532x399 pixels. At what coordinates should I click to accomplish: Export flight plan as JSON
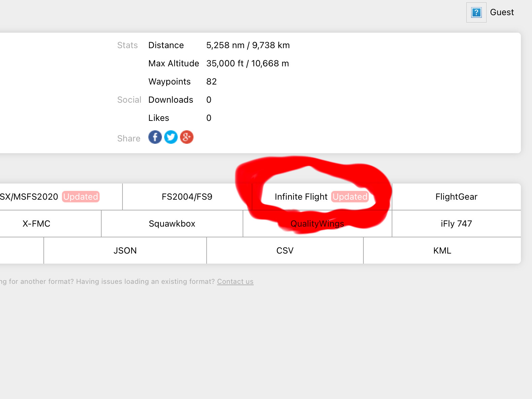tap(125, 251)
